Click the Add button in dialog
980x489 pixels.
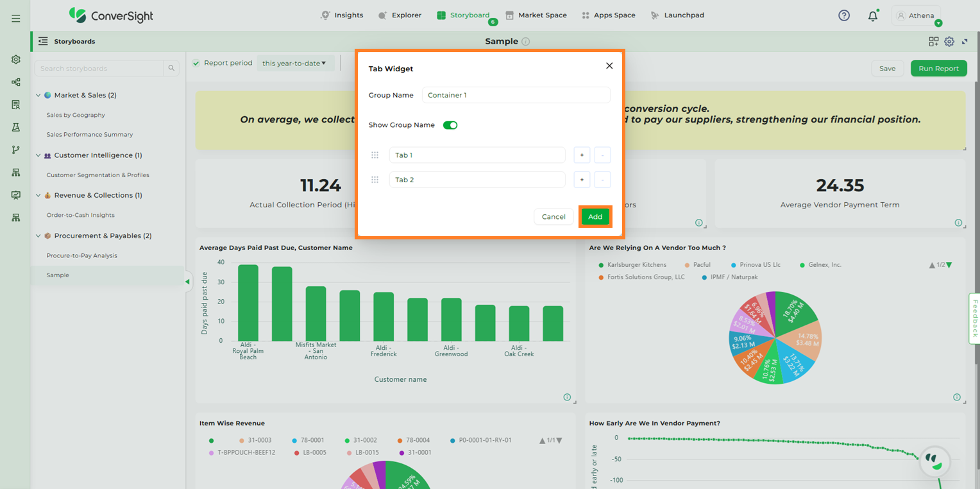click(x=595, y=217)
